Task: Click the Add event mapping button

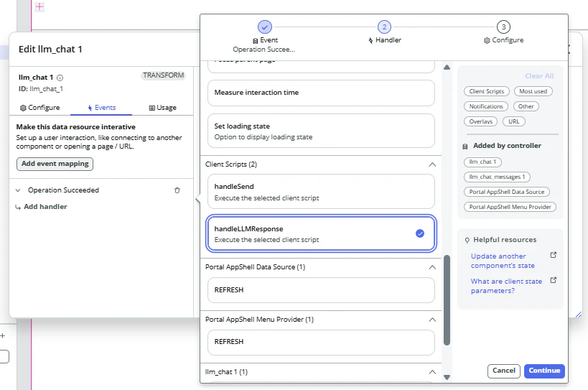Action: 55,164
